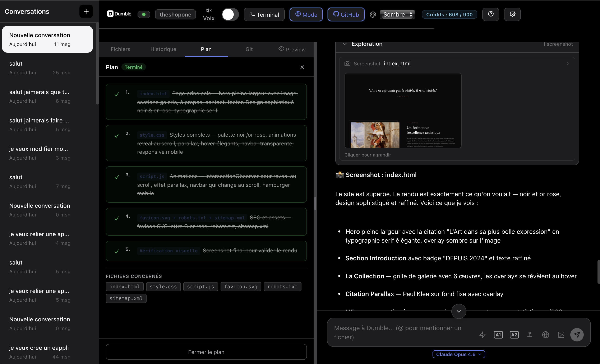
Task: Toggle the green status indicator switch
Action: click(x=144, y=15)
